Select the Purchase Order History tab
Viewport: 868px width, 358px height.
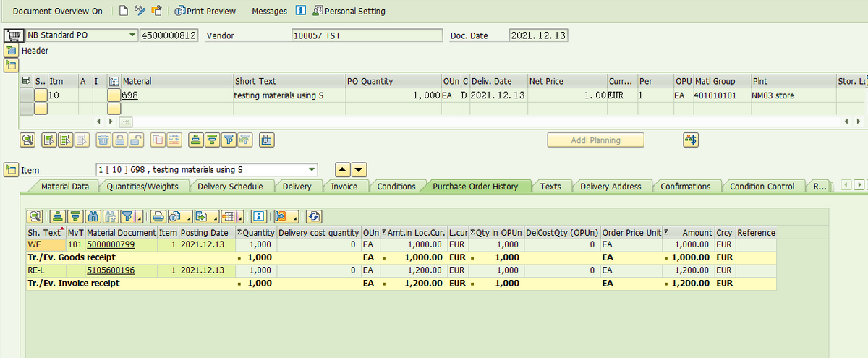coord(475,187)
